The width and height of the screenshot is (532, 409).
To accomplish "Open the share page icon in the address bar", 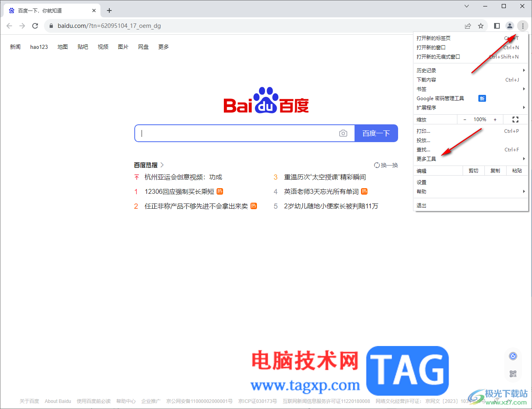I will [x=468, y=26].
